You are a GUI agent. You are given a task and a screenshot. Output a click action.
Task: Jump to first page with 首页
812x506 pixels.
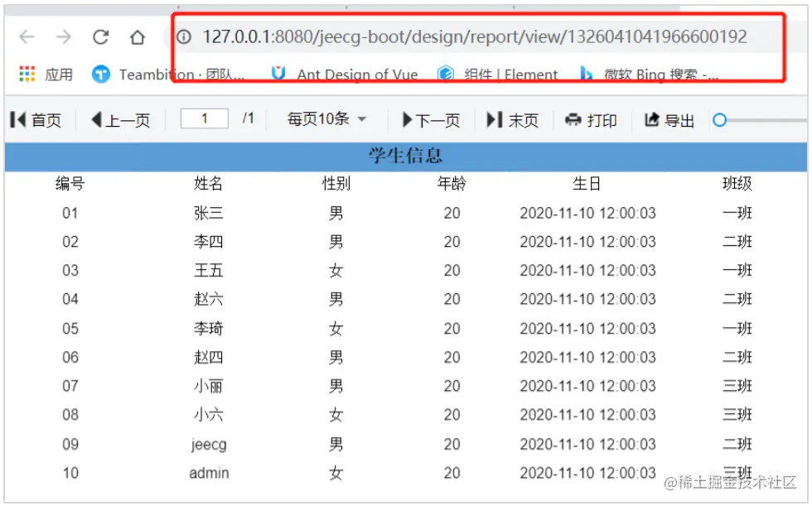pyautogui.click(x=36, y=120)
